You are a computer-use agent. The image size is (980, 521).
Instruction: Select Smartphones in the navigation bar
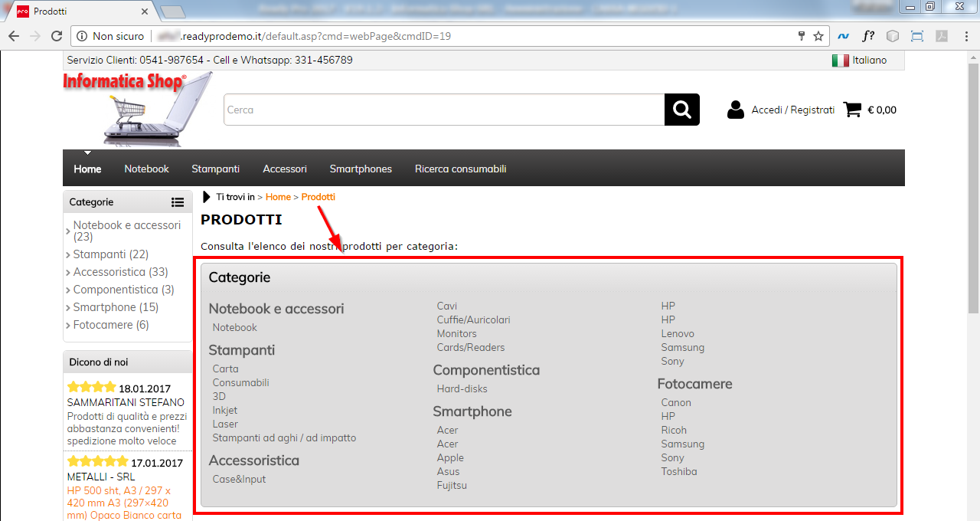(361, 169)
